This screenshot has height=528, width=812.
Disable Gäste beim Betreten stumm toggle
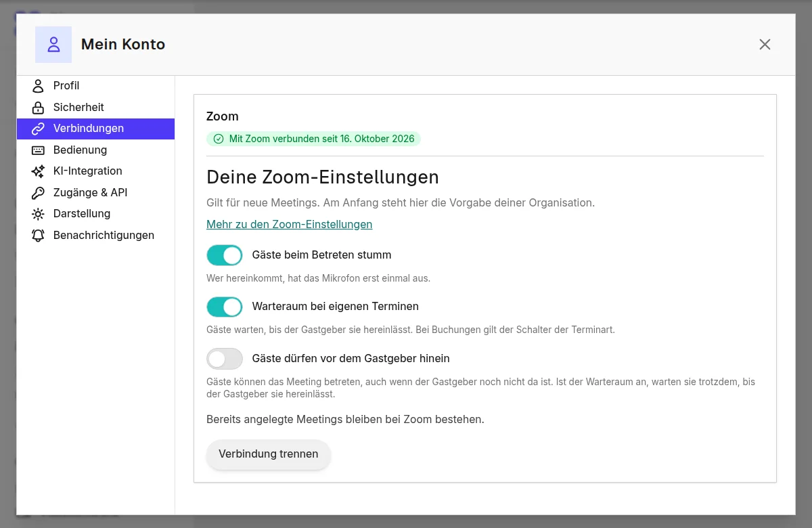click(x=225, y=255)
